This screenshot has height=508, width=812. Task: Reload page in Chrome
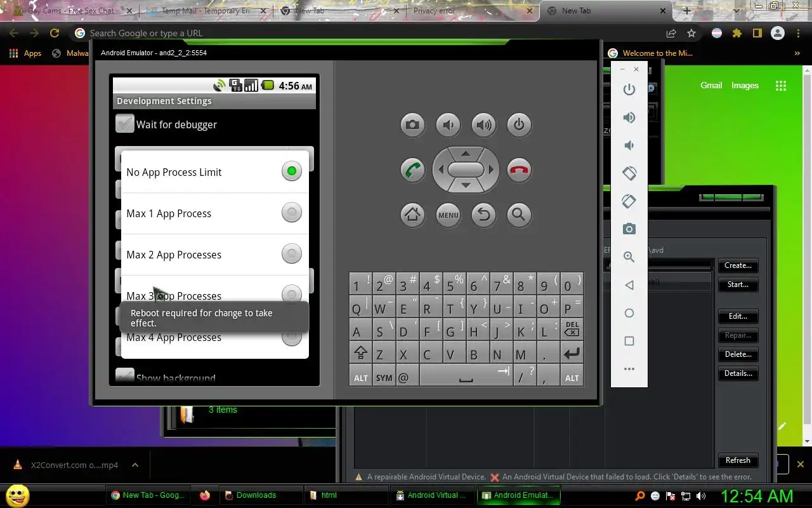tap(55, 33)
